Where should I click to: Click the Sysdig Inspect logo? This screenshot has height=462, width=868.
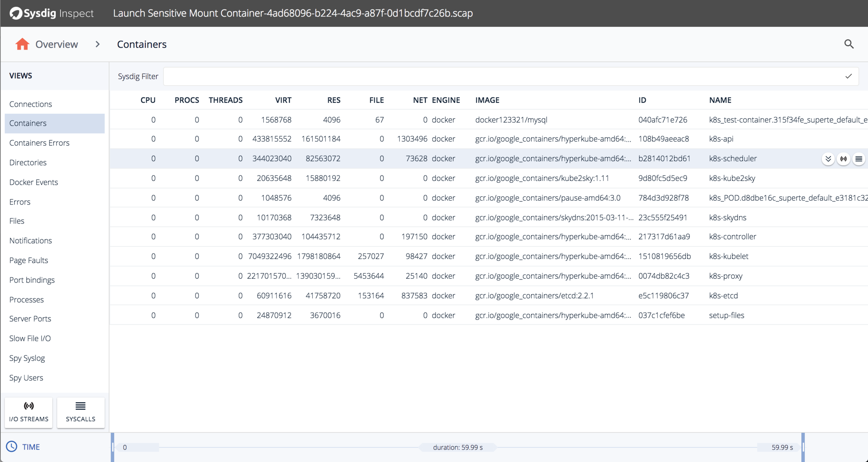tap(51, 13)
